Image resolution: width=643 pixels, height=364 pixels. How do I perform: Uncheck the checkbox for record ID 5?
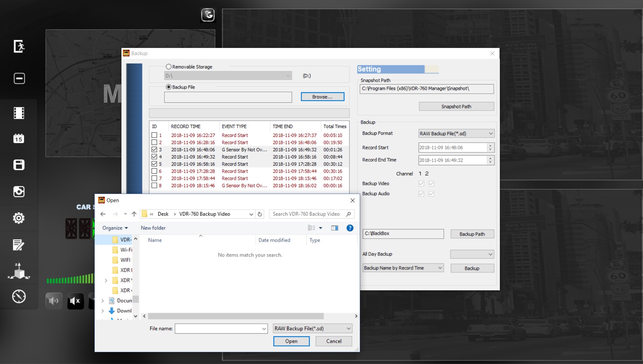click(154, 164)
